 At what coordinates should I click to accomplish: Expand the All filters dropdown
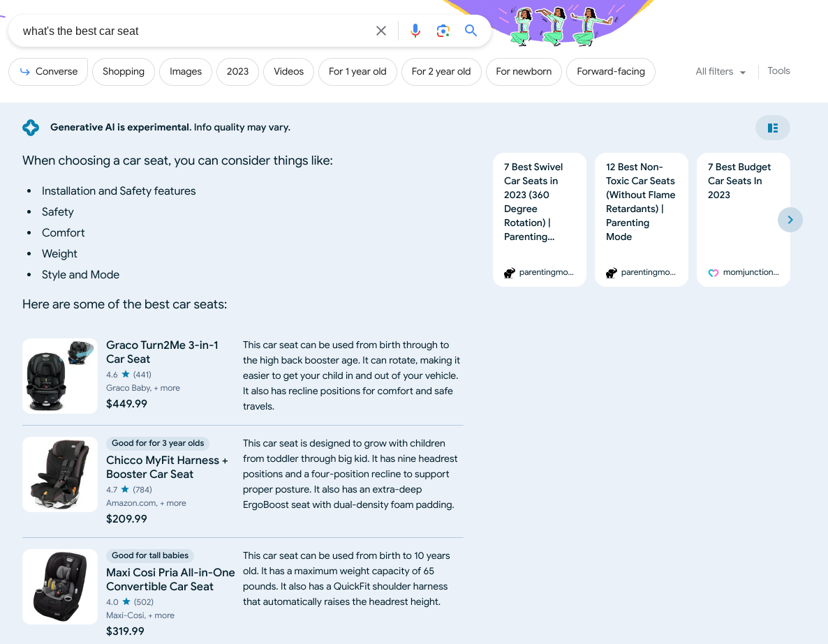tap(720, 71)
